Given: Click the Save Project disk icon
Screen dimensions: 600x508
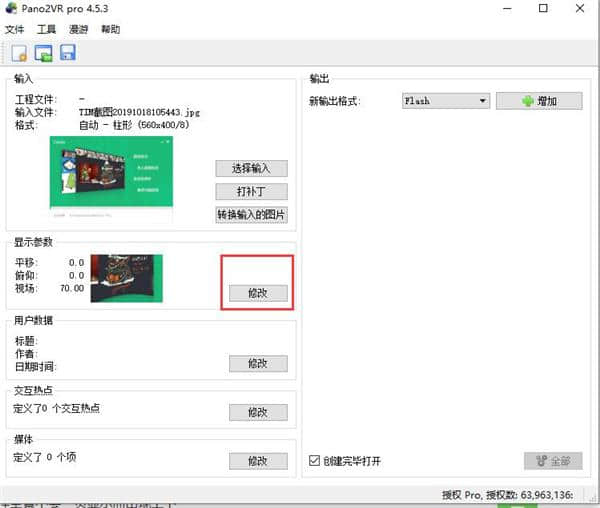Looking at the screenshot, I should click(x=67, y=53).
